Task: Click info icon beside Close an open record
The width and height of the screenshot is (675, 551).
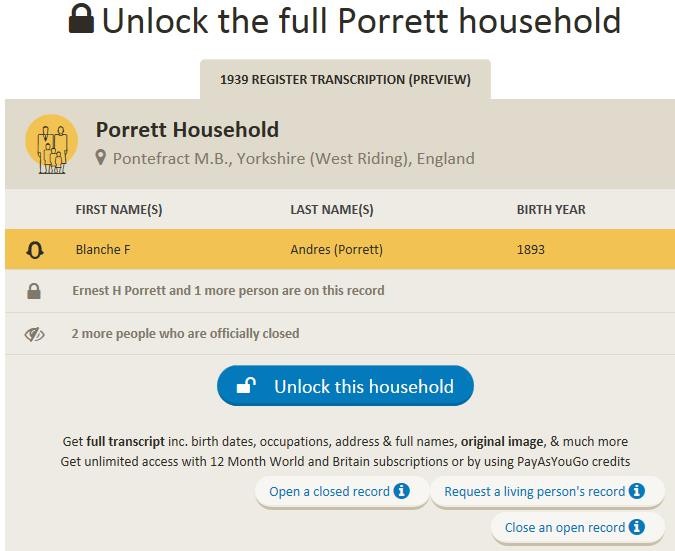Action: pos(637,527)
